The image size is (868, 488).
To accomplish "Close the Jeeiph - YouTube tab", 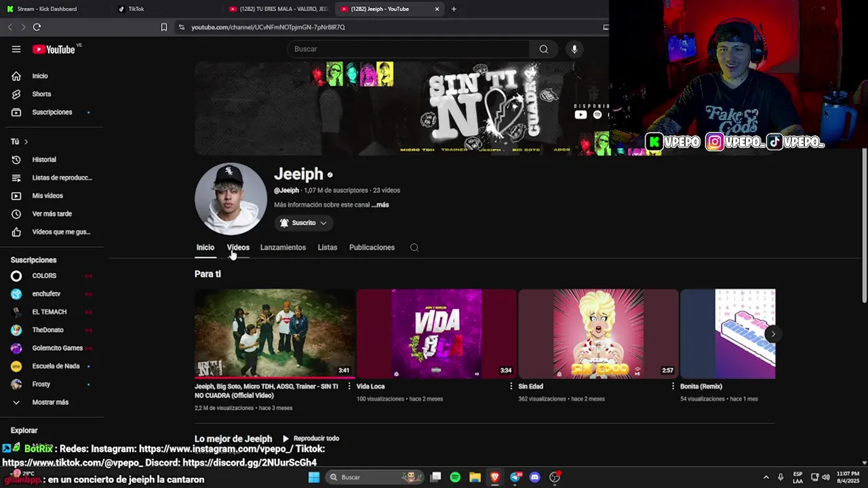I will 437,9.
